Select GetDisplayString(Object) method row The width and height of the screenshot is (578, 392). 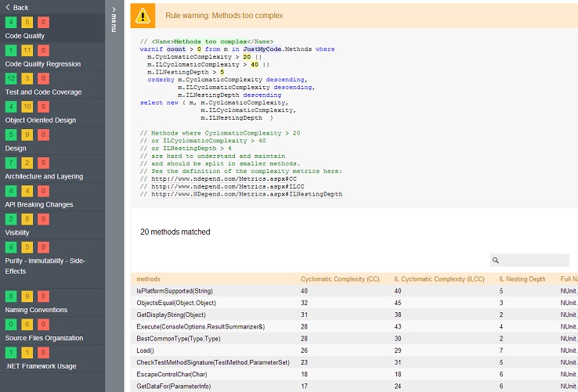[354, 315]
